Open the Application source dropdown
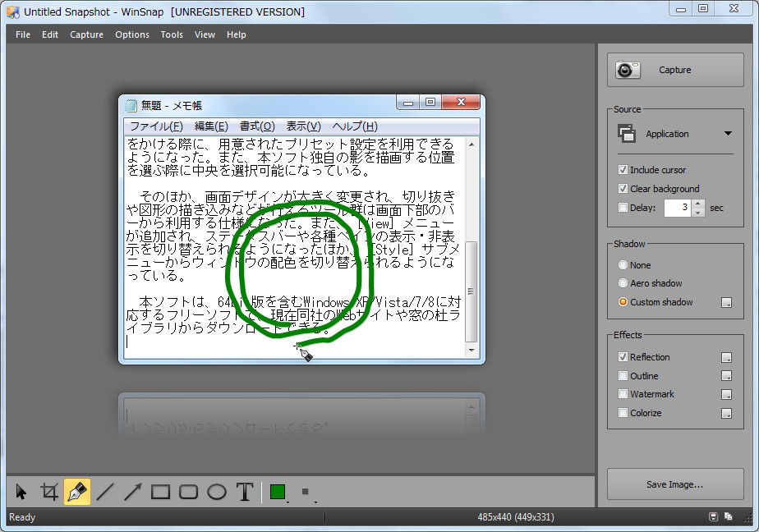Image resolution: width=759 pixels, height=532 pixels. click(x=726, y=133)
